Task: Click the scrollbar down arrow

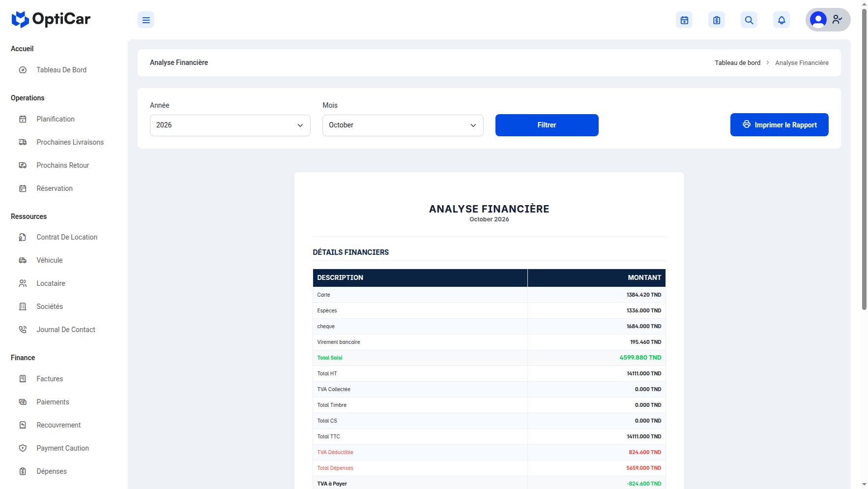Action: [x=864, y=485]
